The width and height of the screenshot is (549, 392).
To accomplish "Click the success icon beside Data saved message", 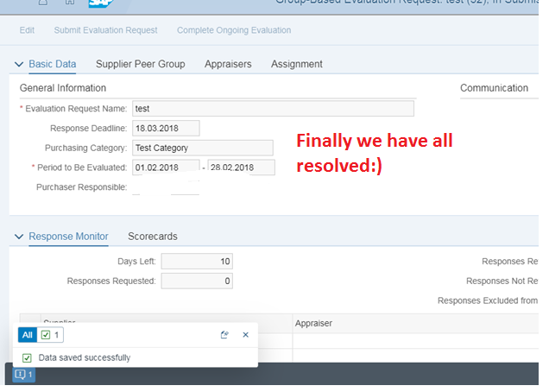I will click(27, 357).
